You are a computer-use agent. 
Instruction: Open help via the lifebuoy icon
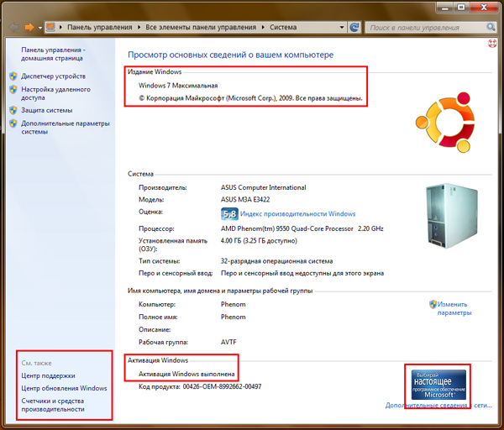492,44
